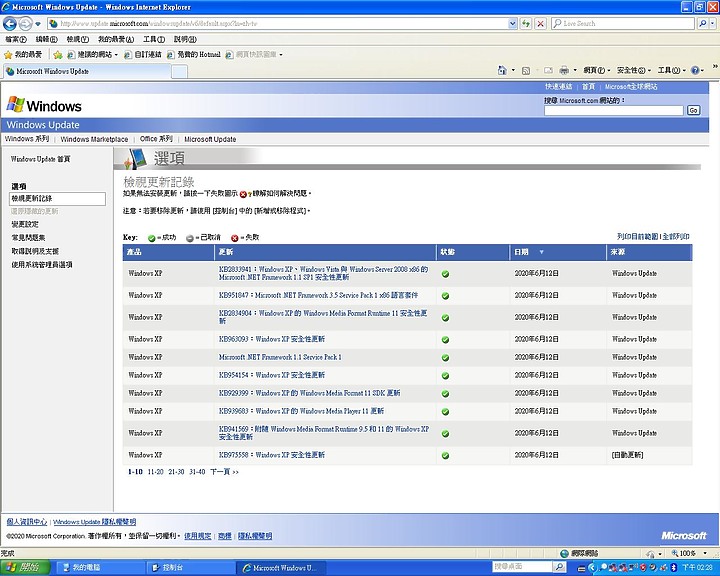This screenshot has width=720, height=576.
Task: Open the Windows Marketplace navigation tab
Action: [x=94, y=139]
